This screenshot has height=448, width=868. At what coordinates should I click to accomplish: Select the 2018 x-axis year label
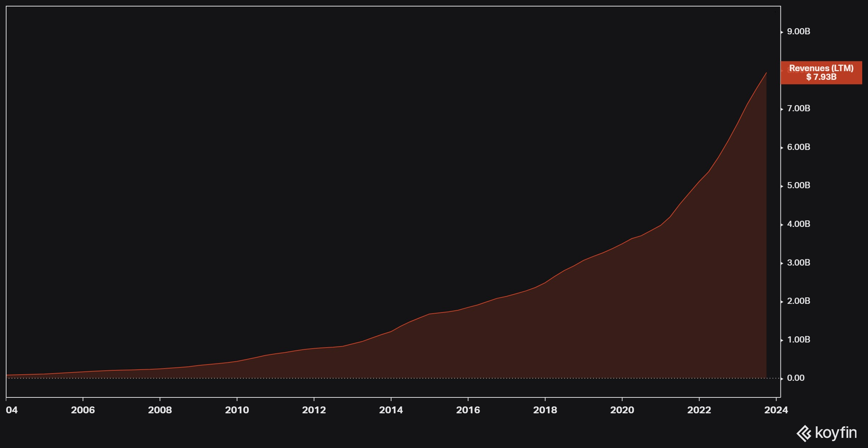[x=545, y=410]
